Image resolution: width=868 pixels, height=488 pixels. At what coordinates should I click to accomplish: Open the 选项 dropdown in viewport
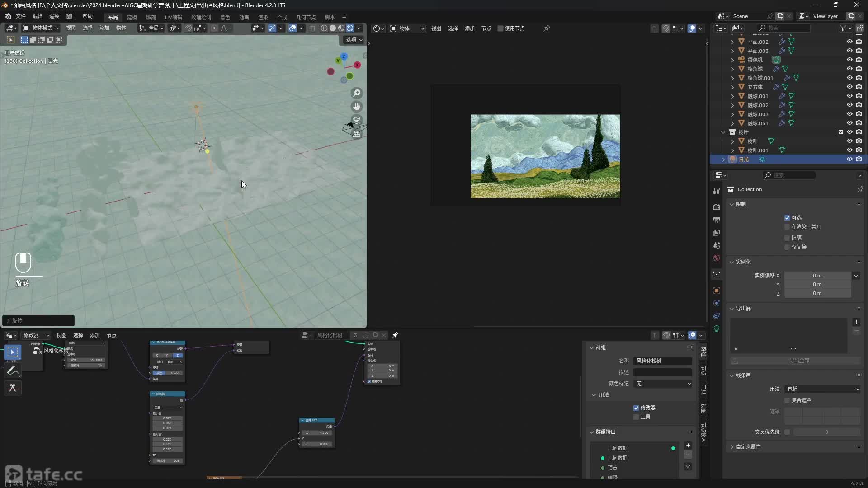(354, 40)
